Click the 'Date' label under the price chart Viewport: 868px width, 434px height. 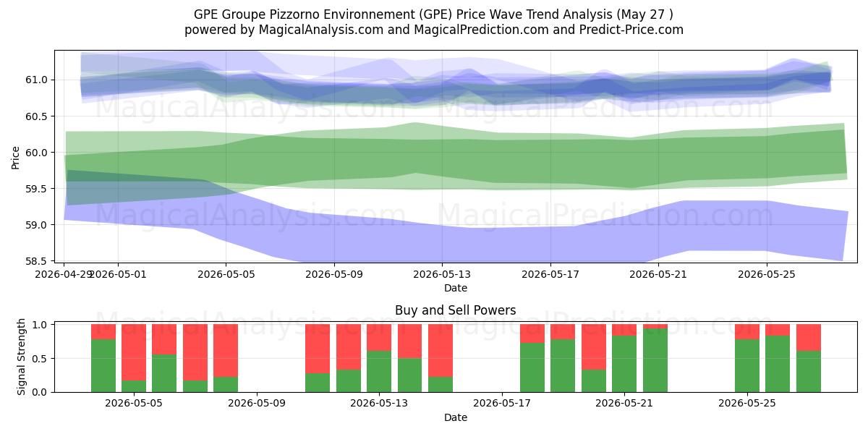(x=456, y=288)
